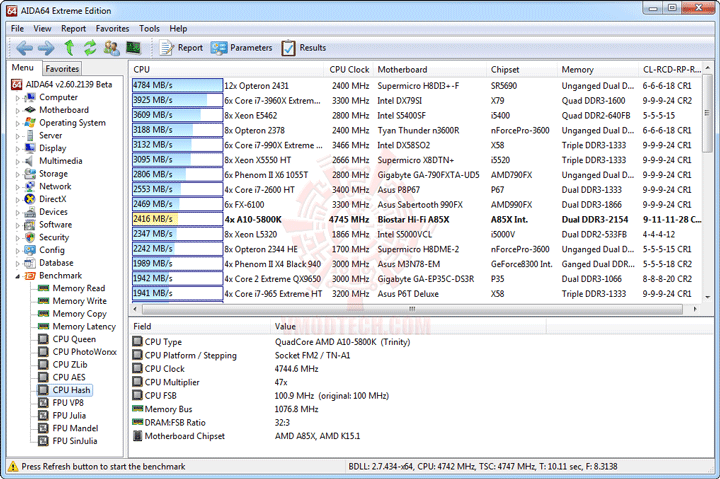Open CPU AES benchmark icon
720x479 pixels.
click(x=43, y=377)
